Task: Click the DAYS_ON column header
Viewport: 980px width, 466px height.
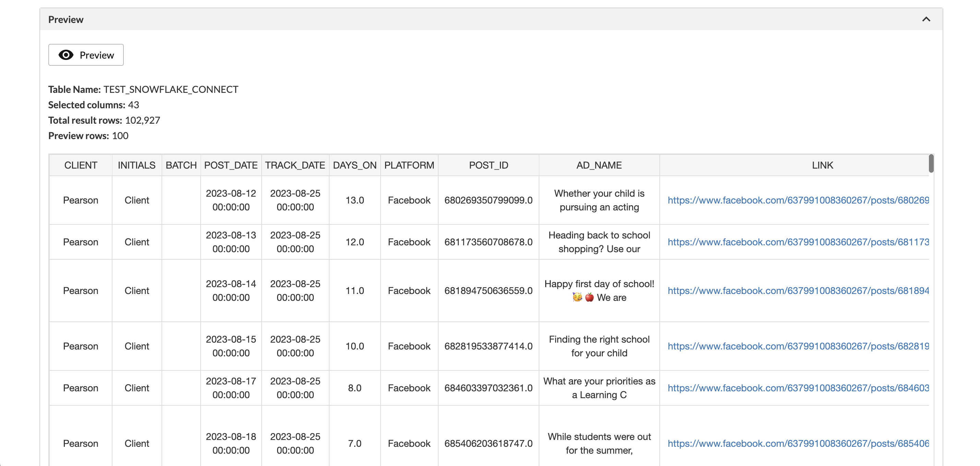Action: coord(355,165)
